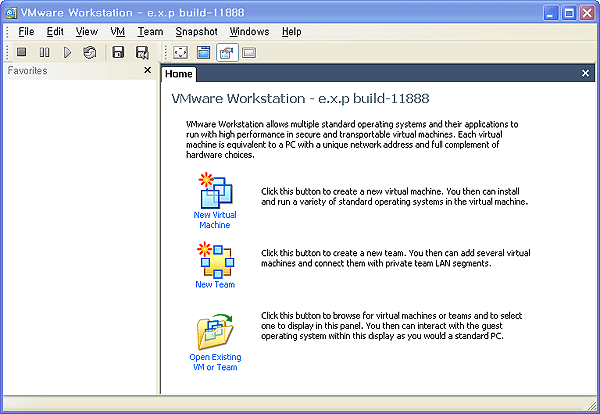The height and width of the screenshot is (414, 600).
Task: Click the resize grip in status bar
Action: 592,404
